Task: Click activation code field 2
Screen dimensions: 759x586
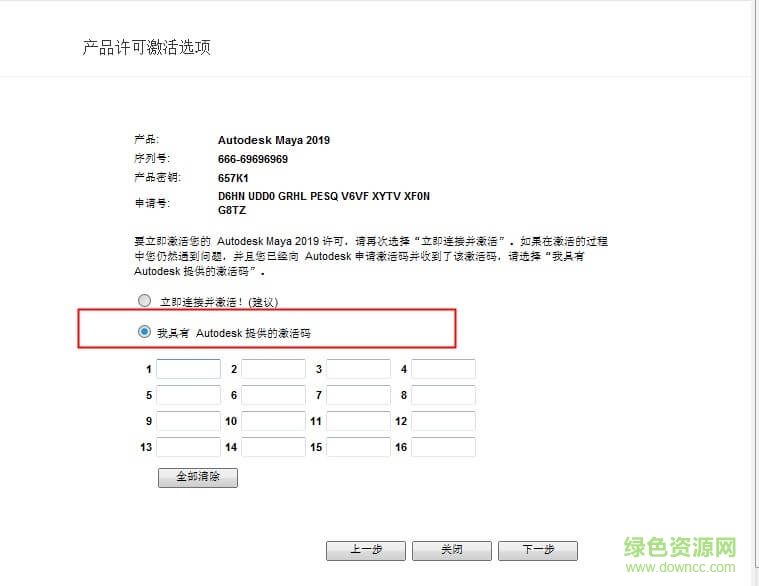Action: (x=273, y=369)
